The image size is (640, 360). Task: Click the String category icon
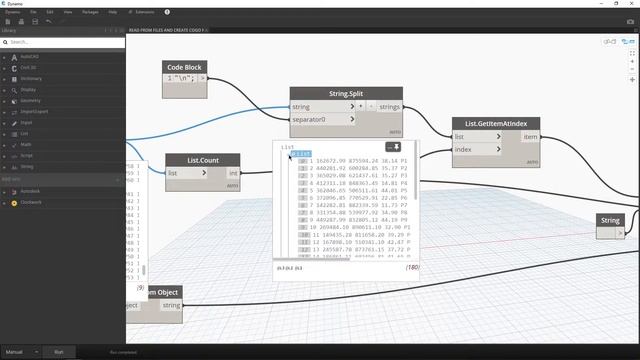tap(14, 167)
